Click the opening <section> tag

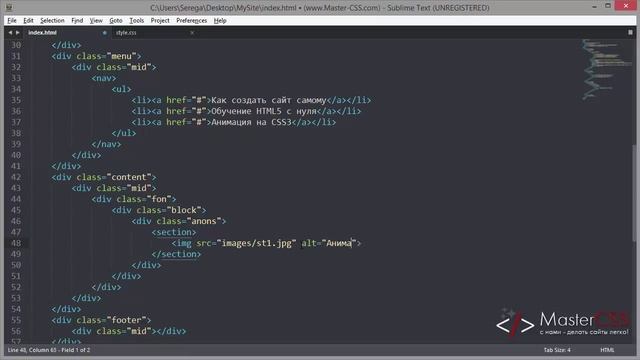174,232
